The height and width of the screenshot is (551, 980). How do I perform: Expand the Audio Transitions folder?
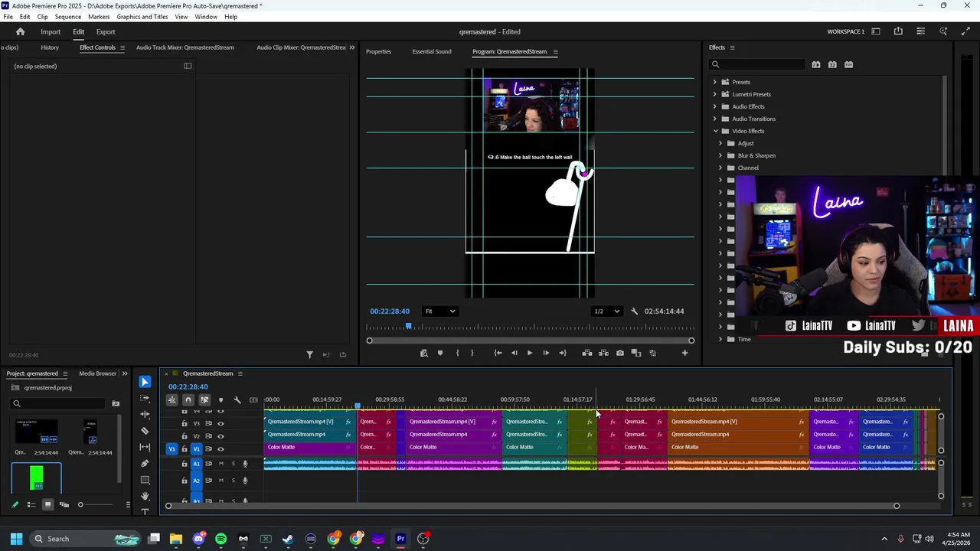tap(715, 119)
